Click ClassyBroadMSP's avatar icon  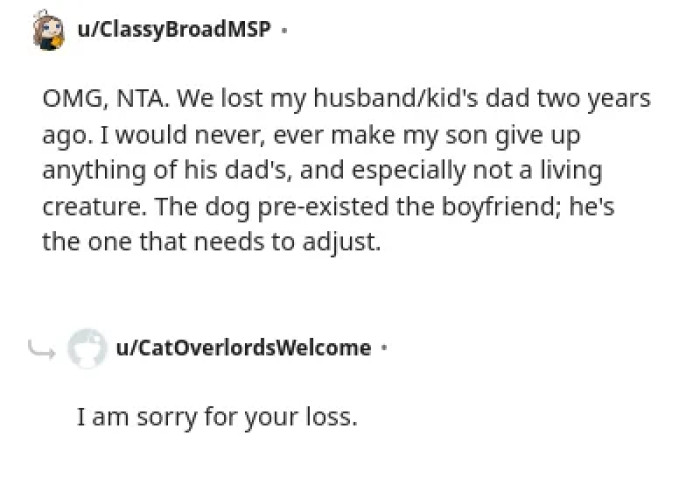48,30
